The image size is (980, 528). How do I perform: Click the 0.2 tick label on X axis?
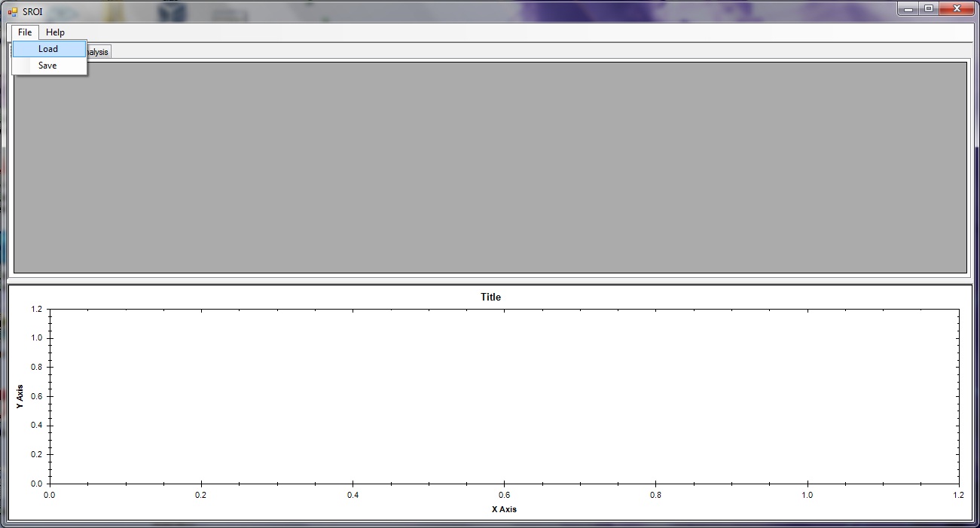(201, 495)
